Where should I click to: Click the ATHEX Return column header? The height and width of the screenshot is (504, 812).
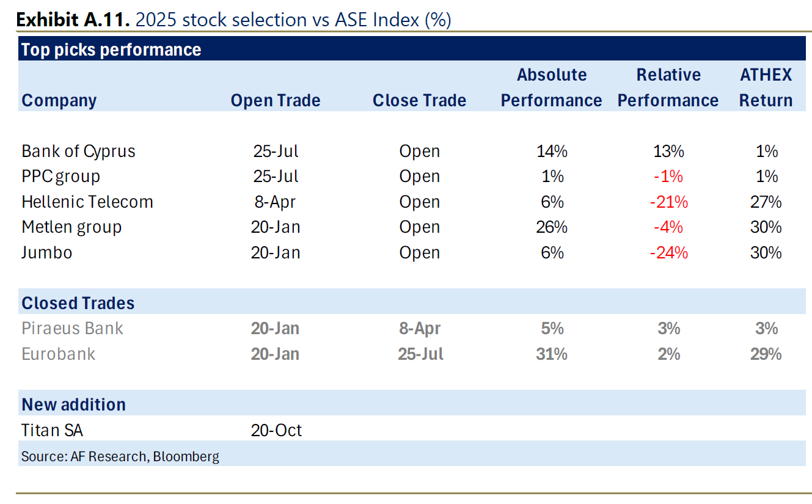coord(766,87)
